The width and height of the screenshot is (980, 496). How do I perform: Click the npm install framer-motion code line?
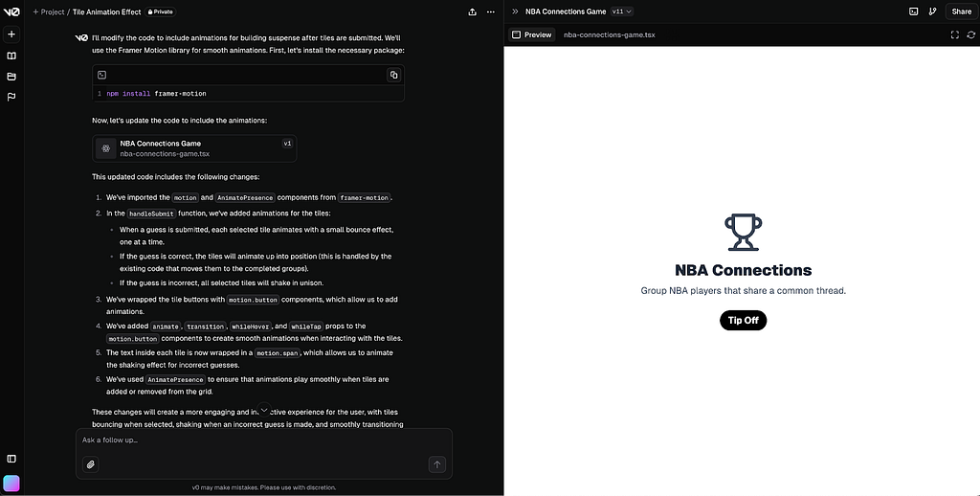click(x=156, y=94)
